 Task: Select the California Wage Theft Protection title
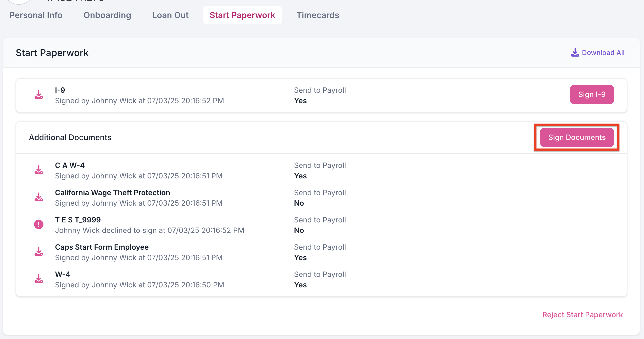113,193
